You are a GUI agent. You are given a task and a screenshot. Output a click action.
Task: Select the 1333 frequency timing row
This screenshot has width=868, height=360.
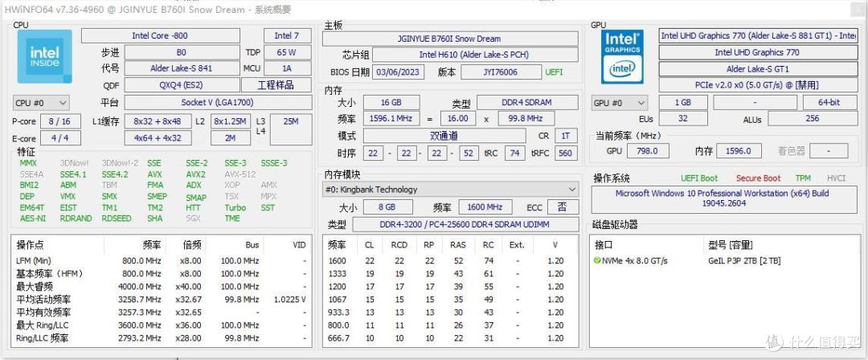(x=449, y=273)
